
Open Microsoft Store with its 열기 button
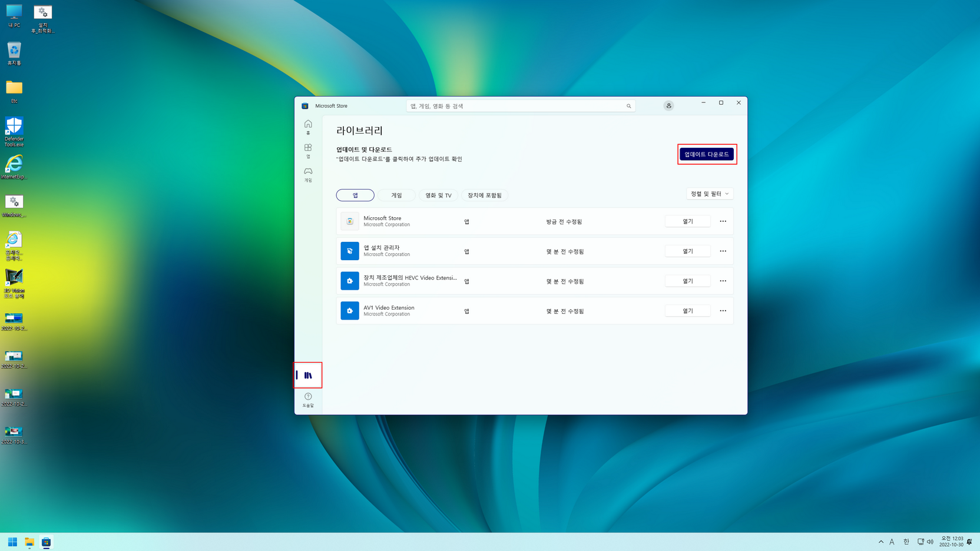688,221
